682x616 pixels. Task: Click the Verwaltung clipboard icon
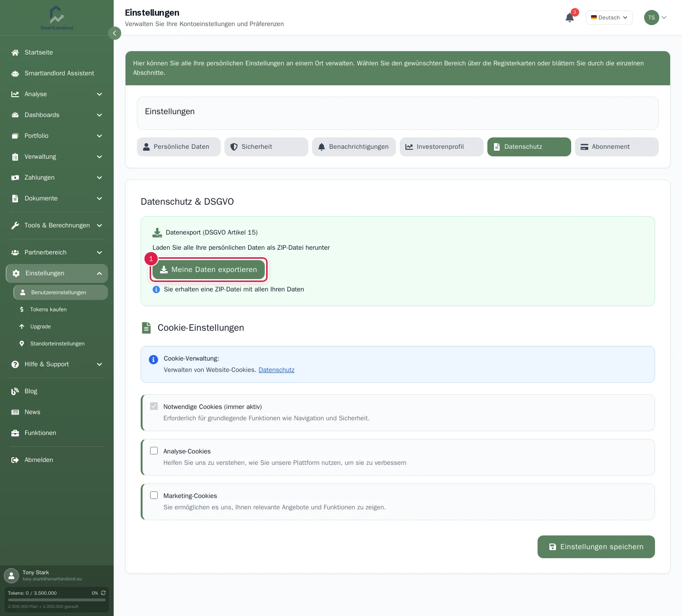[15, 157]
